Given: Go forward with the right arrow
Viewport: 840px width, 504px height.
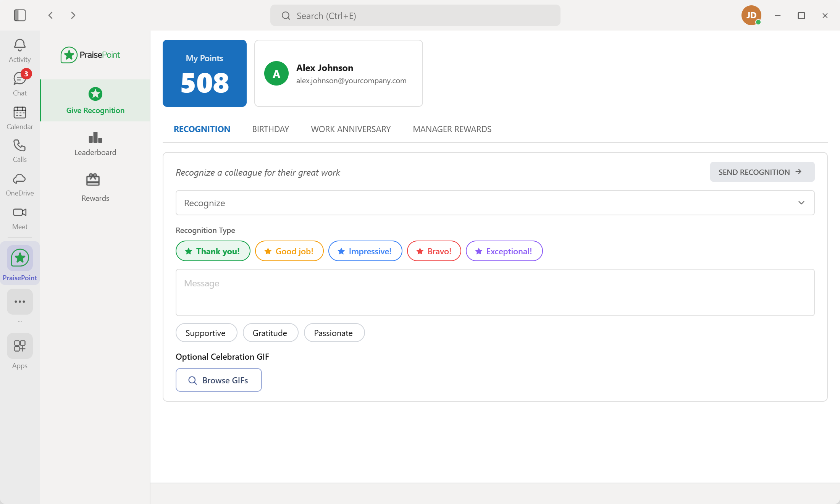Looking at the screenshot, I should (x=73, y=15).
